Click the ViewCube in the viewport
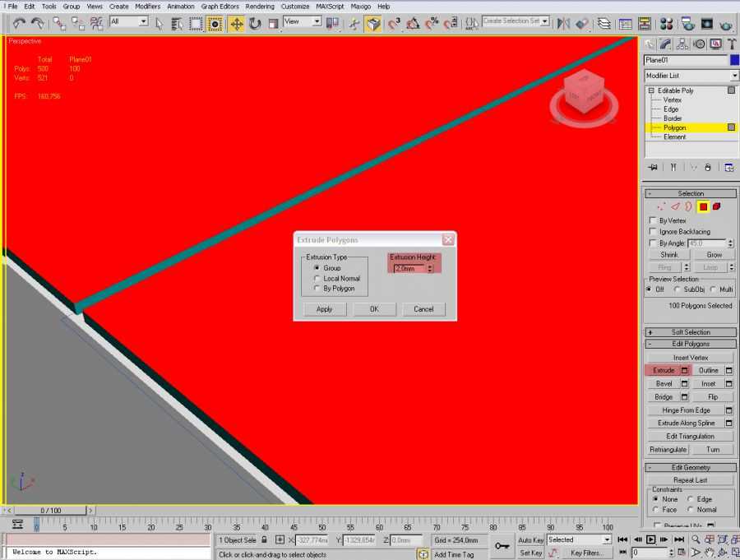This screenshot has width=740, height=560. pos(585,92)
